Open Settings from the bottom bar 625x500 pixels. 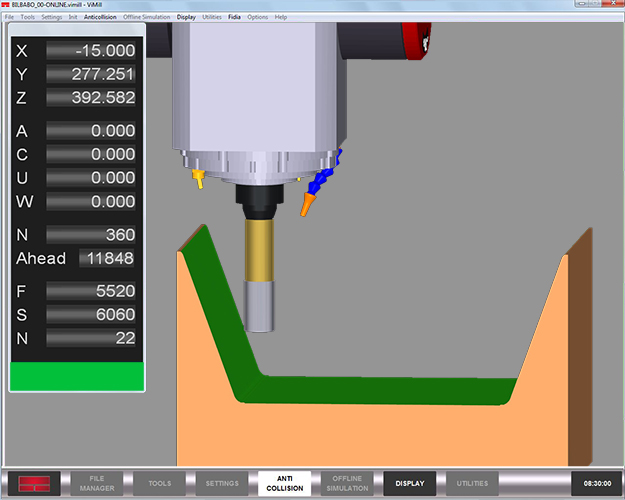[x=222, y=484]
